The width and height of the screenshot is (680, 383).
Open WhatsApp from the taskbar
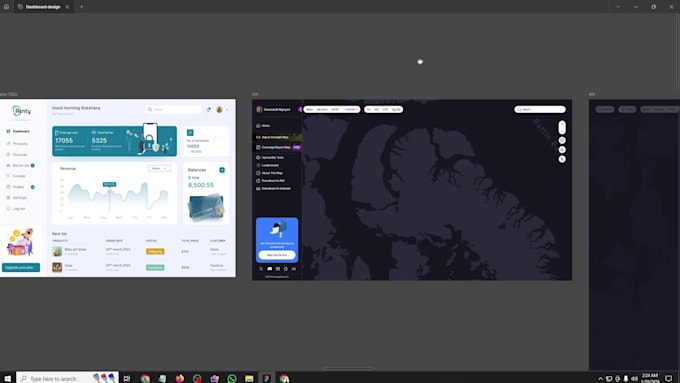coord(232,378)
